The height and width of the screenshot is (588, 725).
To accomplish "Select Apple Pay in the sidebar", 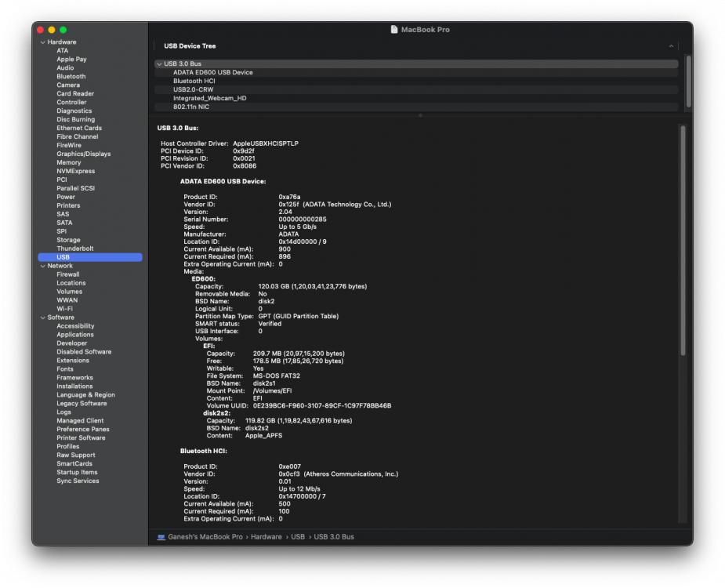I will pyautogui.click(x=71, y=60).
